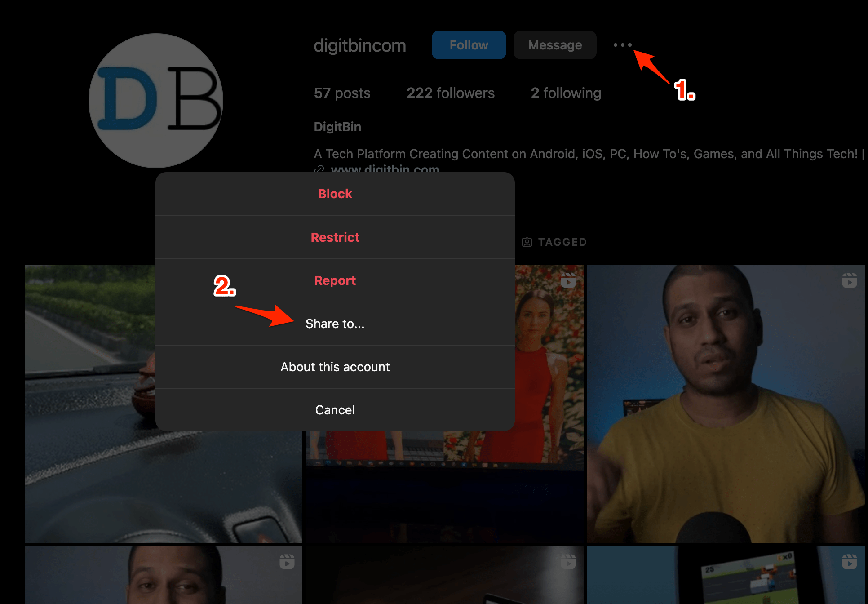Click About this account option

point(335,366)
